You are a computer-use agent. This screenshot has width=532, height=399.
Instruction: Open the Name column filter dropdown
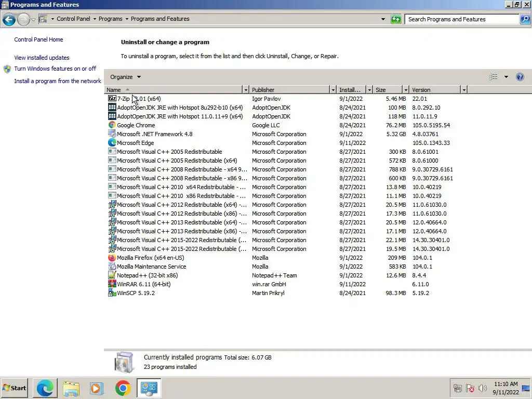[x=246, y=89]
